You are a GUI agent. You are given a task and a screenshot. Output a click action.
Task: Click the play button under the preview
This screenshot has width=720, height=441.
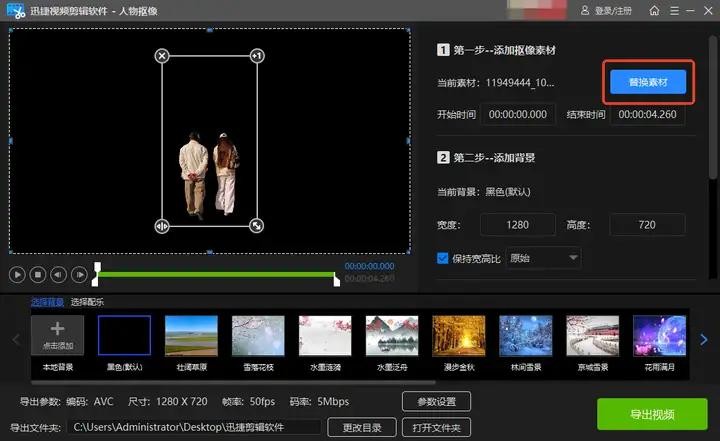point(17,274)
